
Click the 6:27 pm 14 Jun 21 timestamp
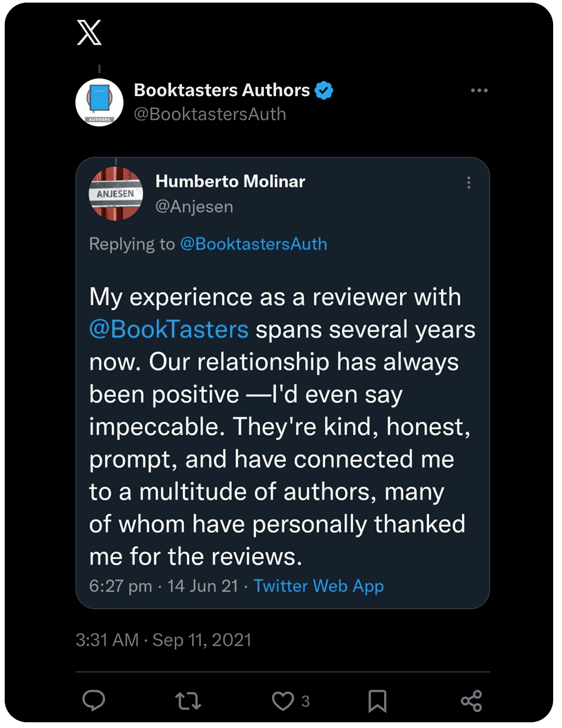tap(163, 586)
